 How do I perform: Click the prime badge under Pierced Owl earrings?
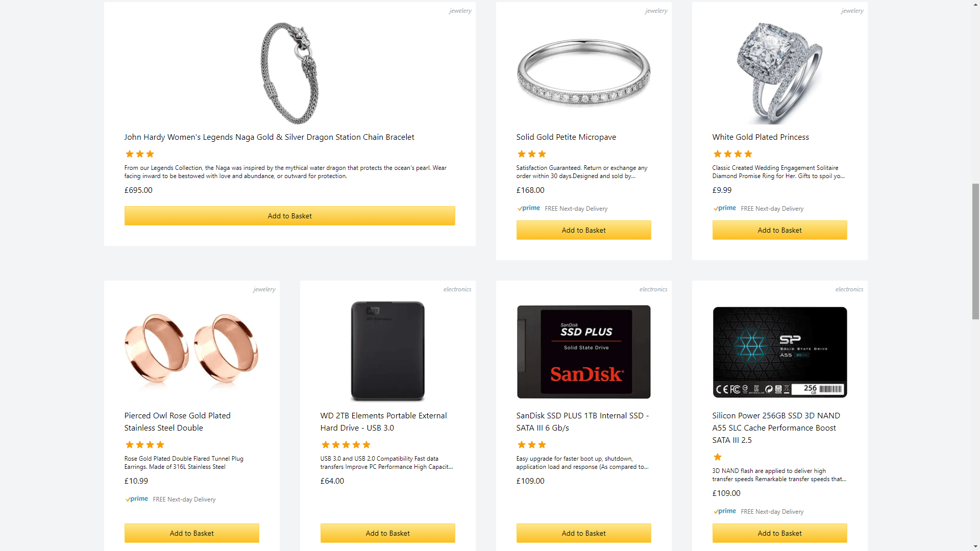click(136, 499)
